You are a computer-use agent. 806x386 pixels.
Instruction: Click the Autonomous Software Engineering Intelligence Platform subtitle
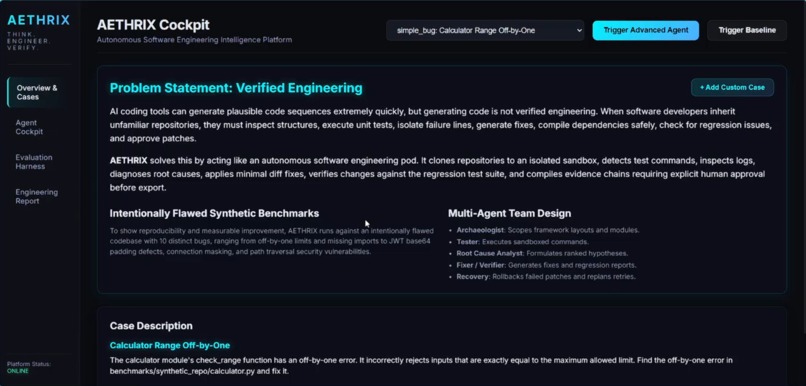(x=194, y=40)
